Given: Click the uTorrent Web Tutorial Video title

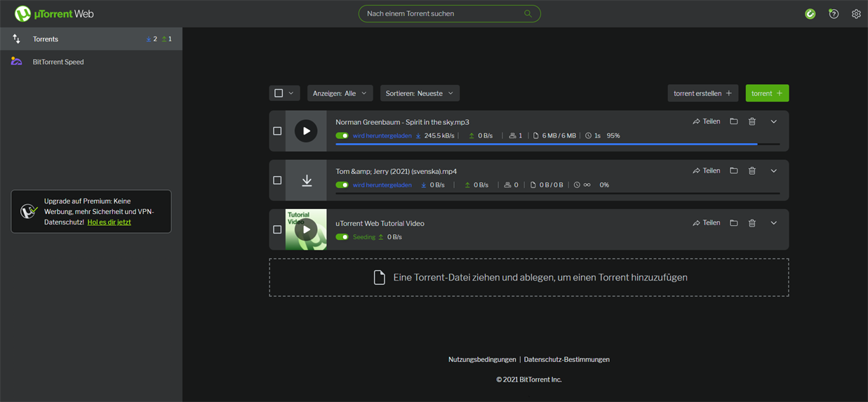Looking at the screenshot, I should [x=380, y=223].
